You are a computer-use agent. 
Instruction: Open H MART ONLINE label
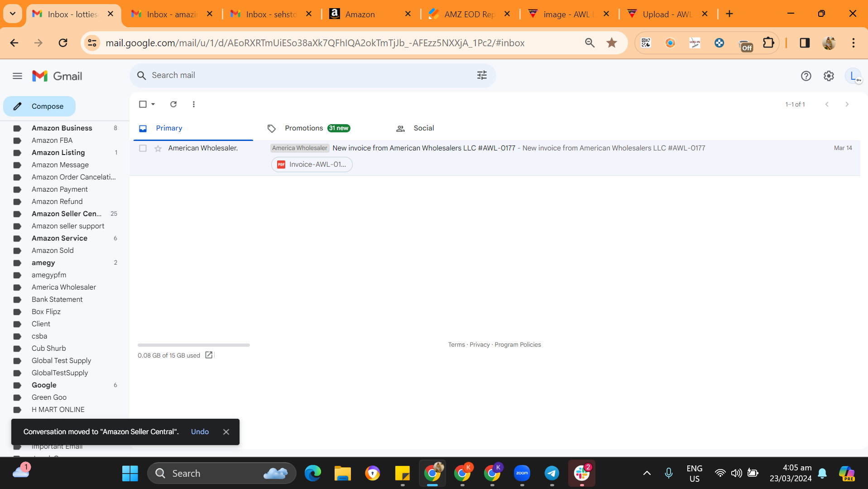[58, 410]
